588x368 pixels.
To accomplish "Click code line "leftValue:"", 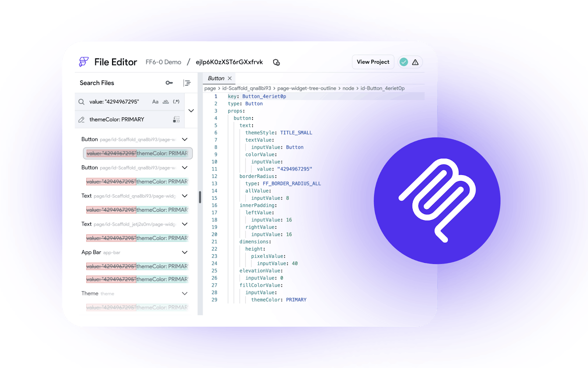I will tap(260, 212).
